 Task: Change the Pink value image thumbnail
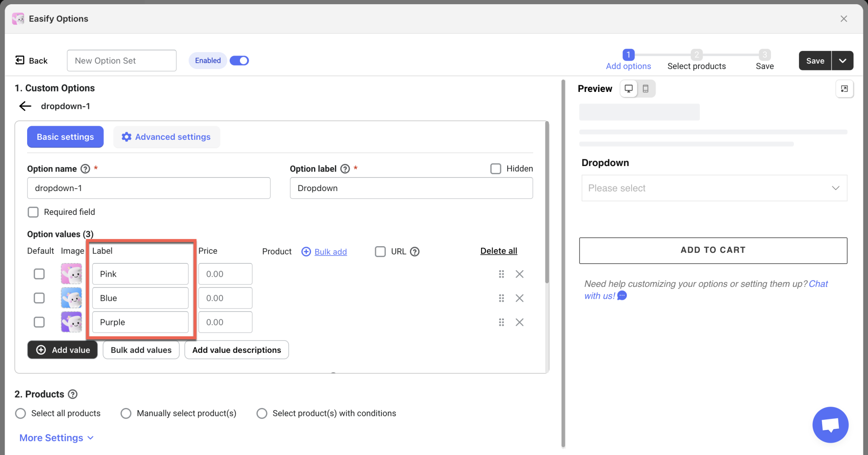(71, 274)
